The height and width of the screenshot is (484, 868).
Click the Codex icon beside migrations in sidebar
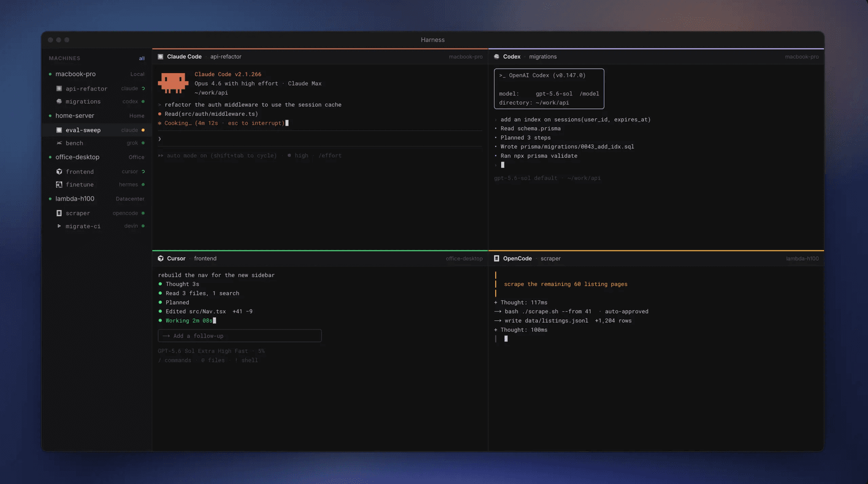pyautogui.click(x=59, y=101)
